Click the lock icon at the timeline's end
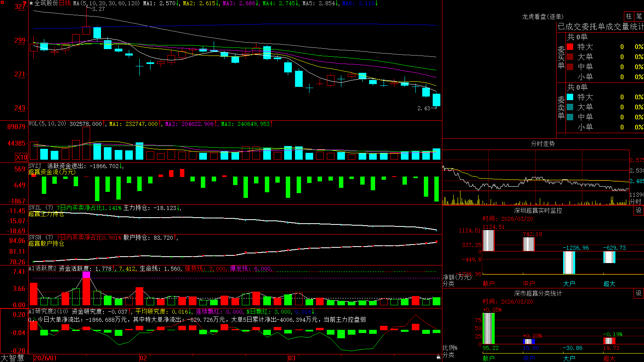 click(439, 357)
